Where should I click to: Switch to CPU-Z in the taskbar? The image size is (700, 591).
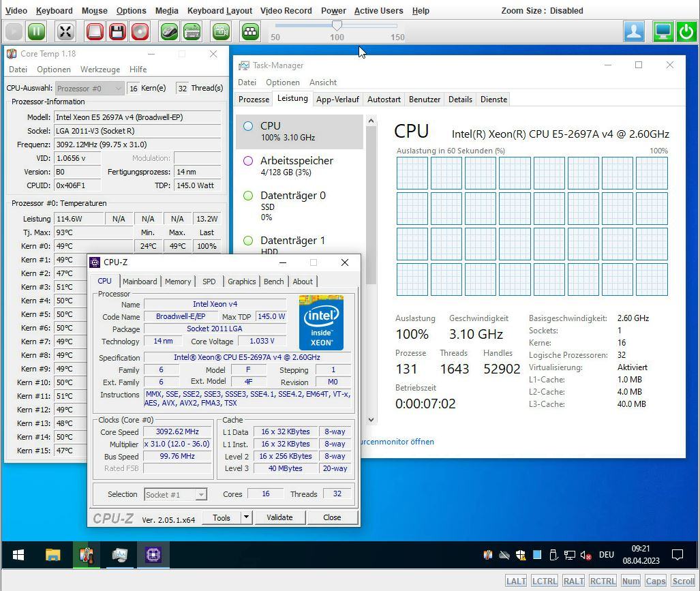coord(153,555)
